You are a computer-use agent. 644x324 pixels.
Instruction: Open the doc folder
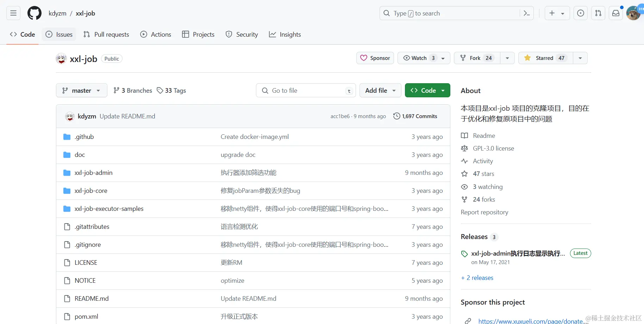tap(80, 155)
